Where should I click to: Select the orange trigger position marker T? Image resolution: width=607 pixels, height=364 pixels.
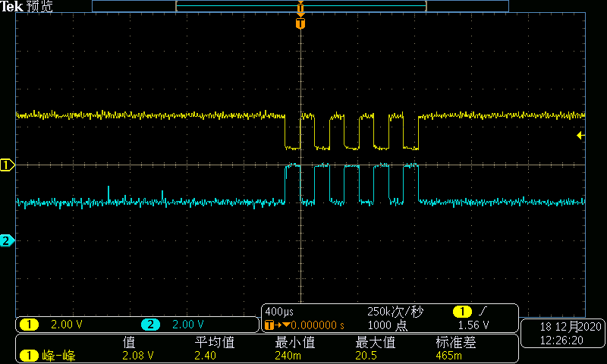[x=300, y=24]
